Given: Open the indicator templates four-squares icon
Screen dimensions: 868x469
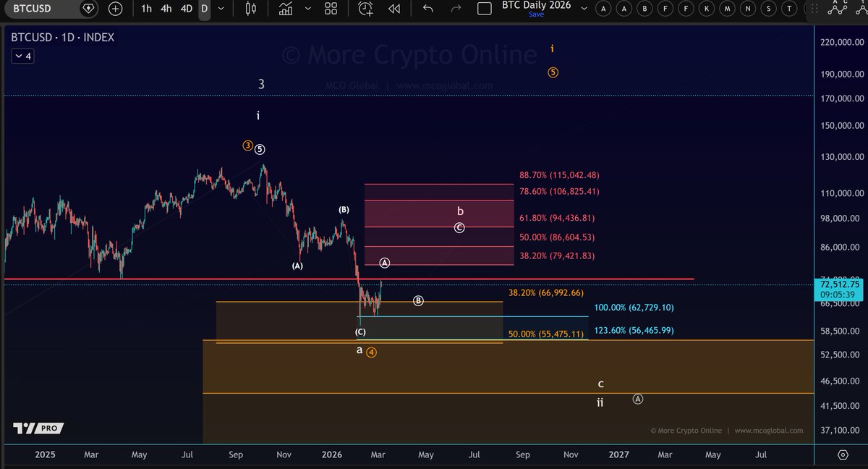Looking at the screenshot, I should pyautogui.click(x=331, y=9).
